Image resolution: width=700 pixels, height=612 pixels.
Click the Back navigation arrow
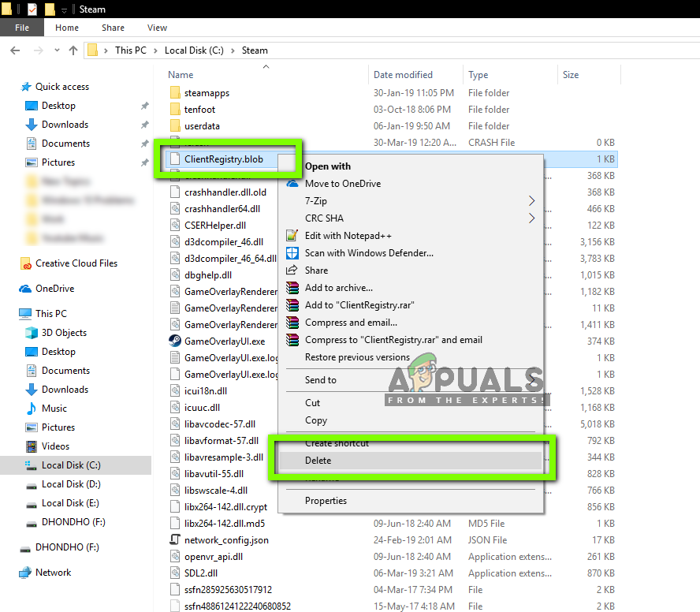pos(15,50)
